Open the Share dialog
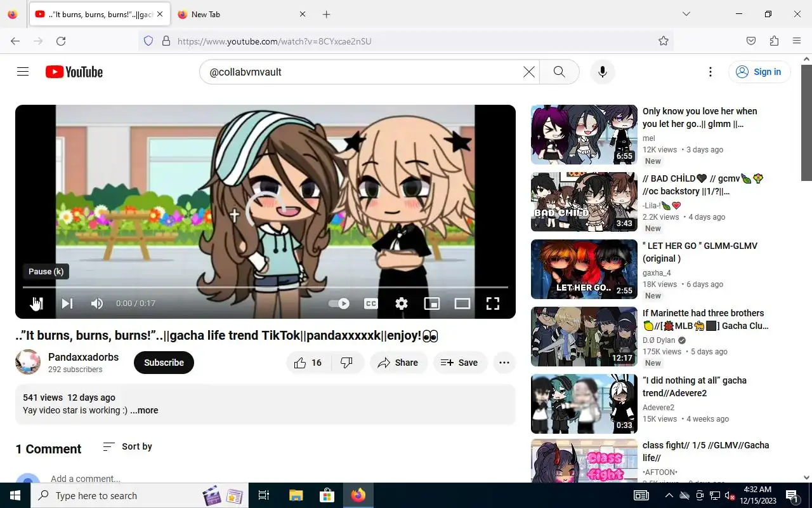Image resolution: width=812 pixels, height=508 pixels. (398, 363)
